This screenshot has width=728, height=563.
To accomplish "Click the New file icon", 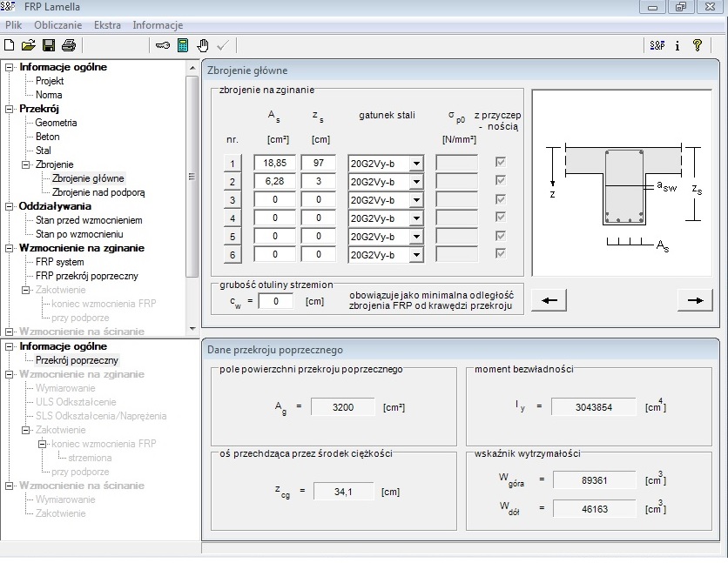I will pos(10,45).
